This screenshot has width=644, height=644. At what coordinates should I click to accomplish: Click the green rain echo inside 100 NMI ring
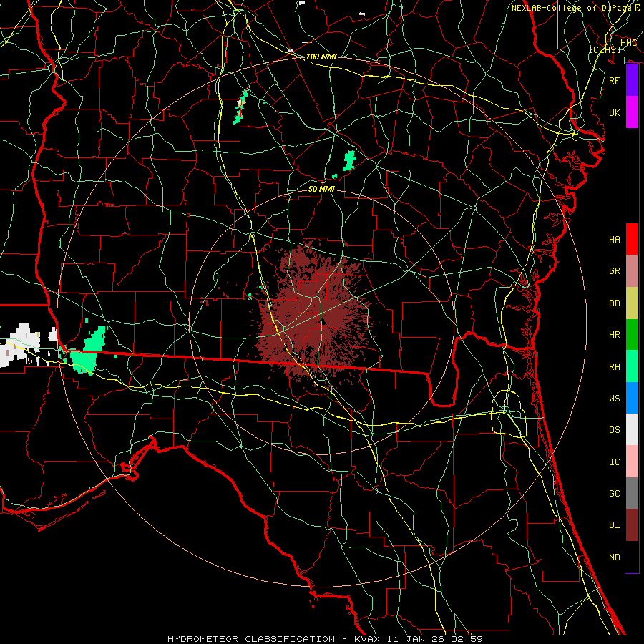pos(349,160)
